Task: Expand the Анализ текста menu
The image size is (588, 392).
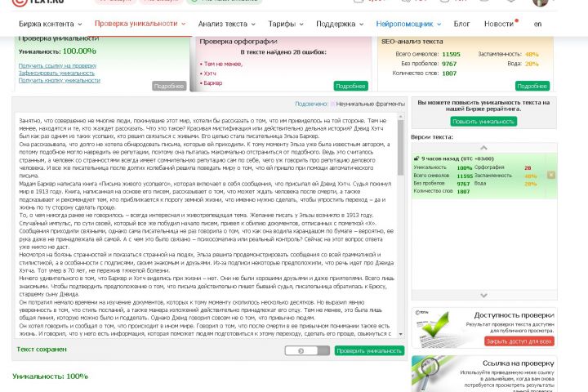Action: tap(226, 24)
